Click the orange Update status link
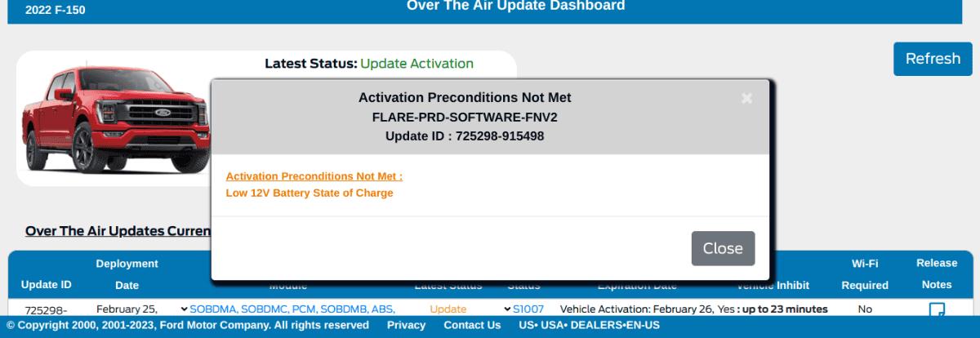This screenshot has height=338, width=980. tap(448, 309)
